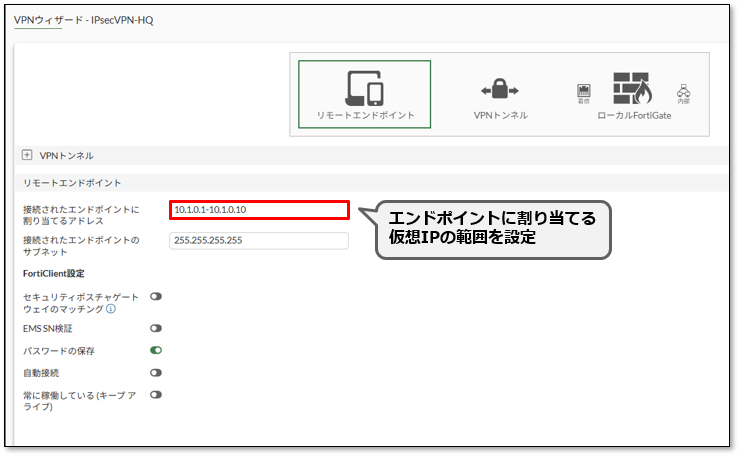Click the subnet field showing 255.255.255.255

pyautogui.click(x=259, y=240)
